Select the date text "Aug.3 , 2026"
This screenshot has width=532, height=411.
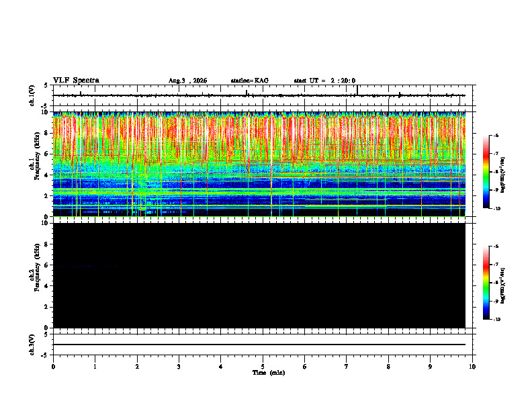click(x=187, y=81)
